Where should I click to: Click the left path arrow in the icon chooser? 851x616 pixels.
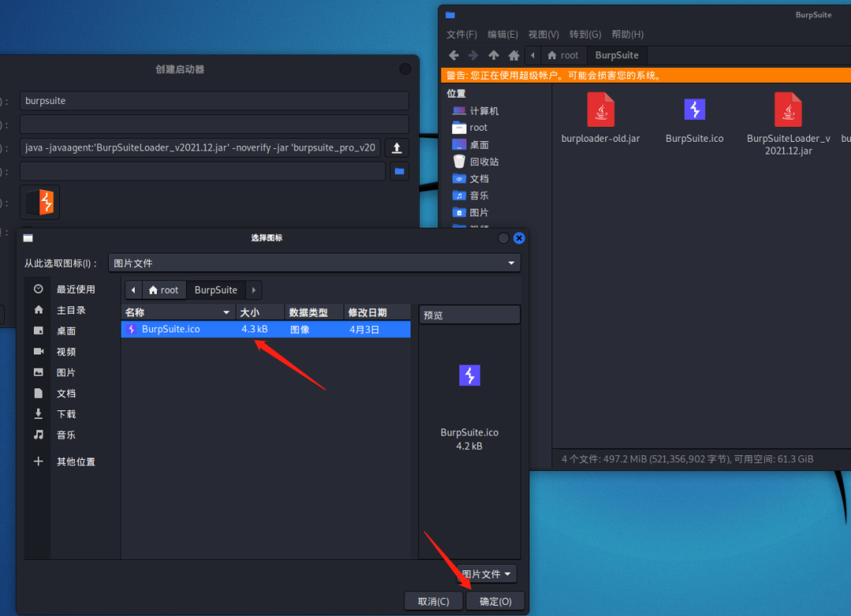click(133, 290)
